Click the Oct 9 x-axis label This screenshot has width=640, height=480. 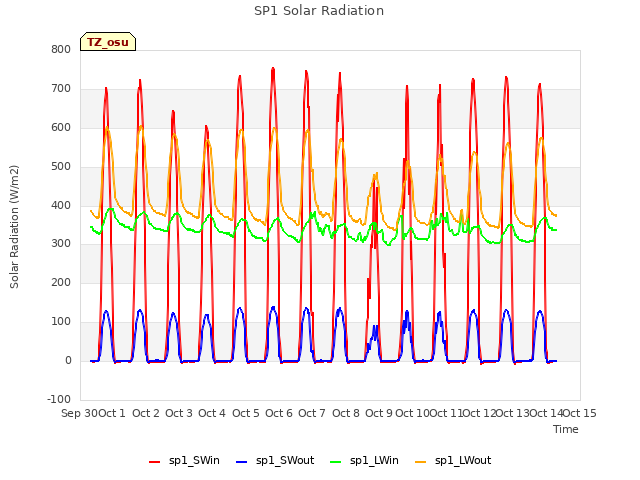click(x=379, y=413)
